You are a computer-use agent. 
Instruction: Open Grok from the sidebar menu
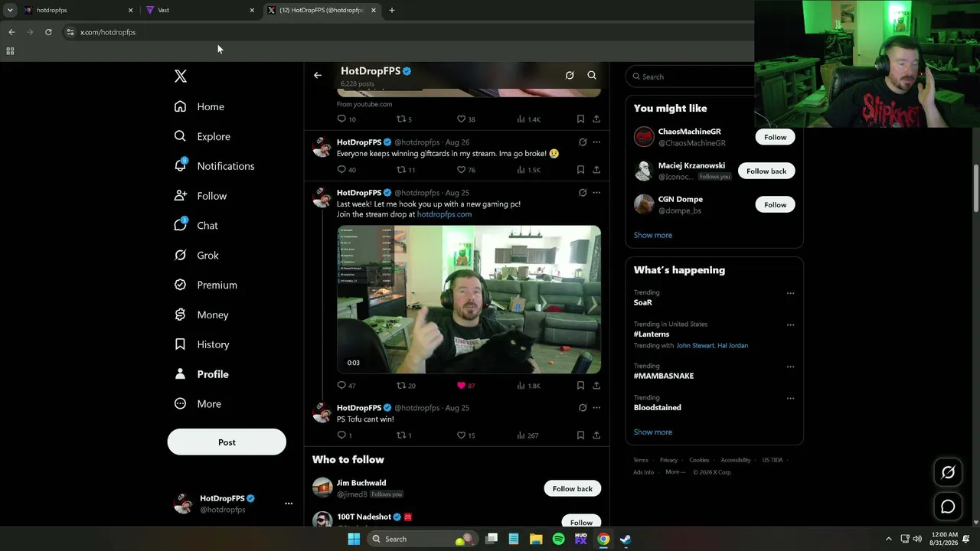196,256
